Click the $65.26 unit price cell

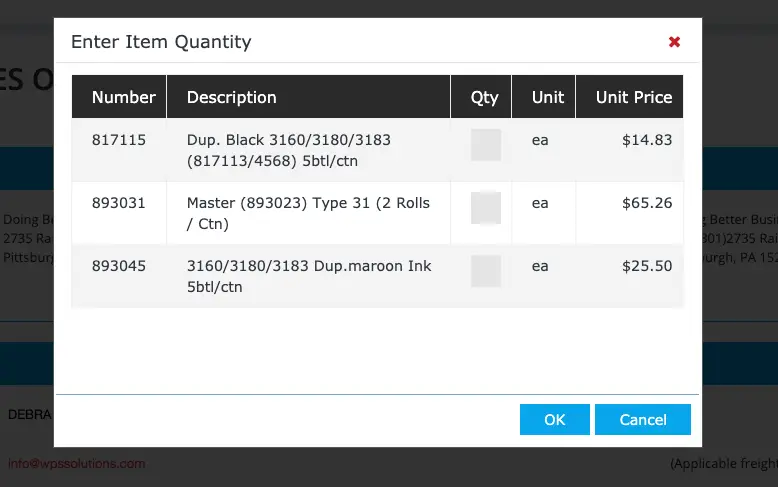[x=646, y=203]
